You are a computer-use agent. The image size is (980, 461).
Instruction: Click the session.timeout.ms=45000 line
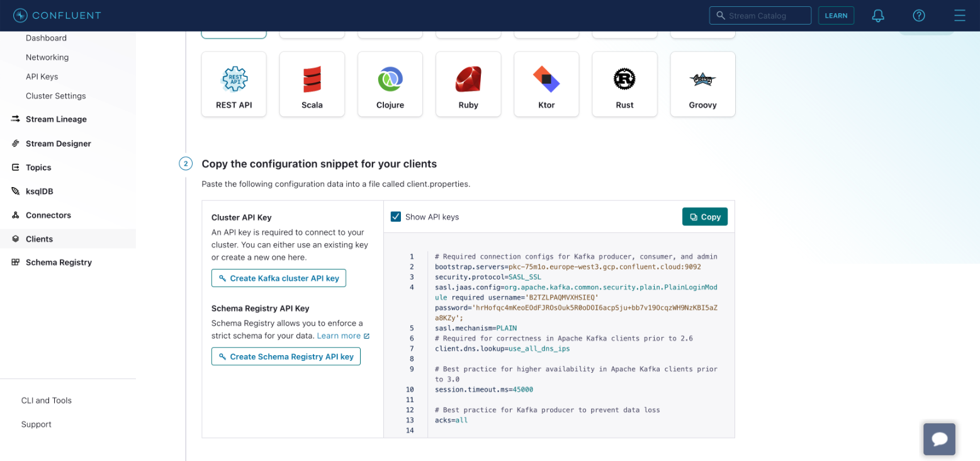coord(484,389)
